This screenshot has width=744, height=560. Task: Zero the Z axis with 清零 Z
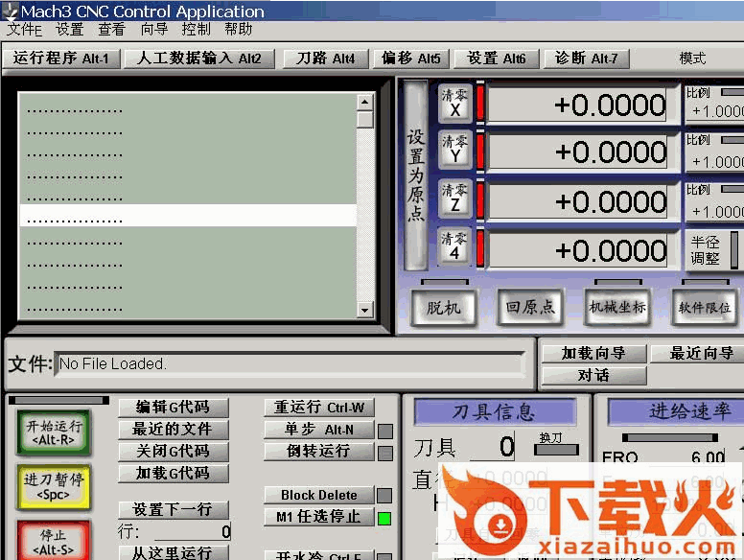[454, 199]
